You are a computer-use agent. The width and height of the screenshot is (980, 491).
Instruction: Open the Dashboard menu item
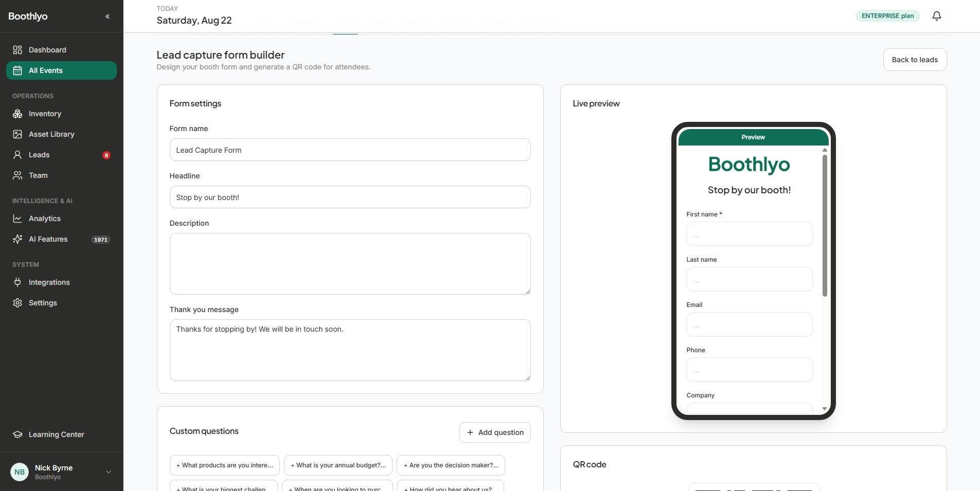coord(61,50)
